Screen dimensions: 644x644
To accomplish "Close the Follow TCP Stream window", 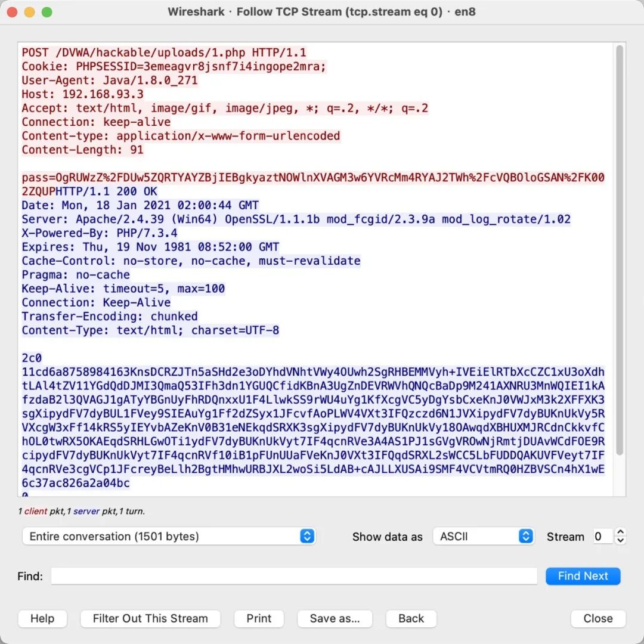I will click(x=597, y=618).
